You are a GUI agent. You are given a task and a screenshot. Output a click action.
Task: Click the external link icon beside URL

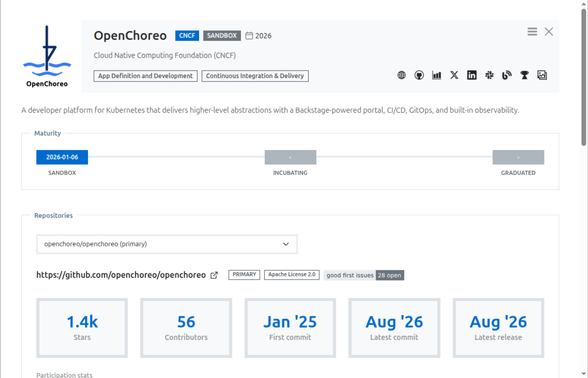pos(214,275)
